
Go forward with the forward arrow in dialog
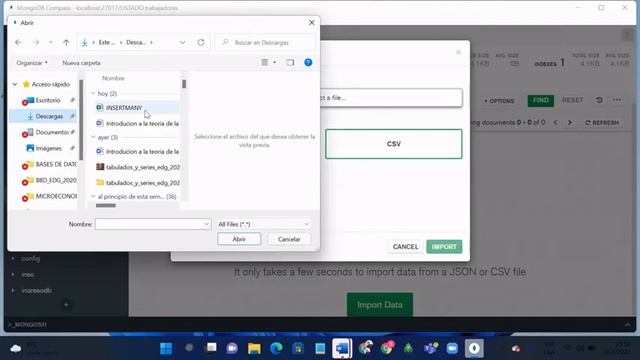(x=36, y=42)
